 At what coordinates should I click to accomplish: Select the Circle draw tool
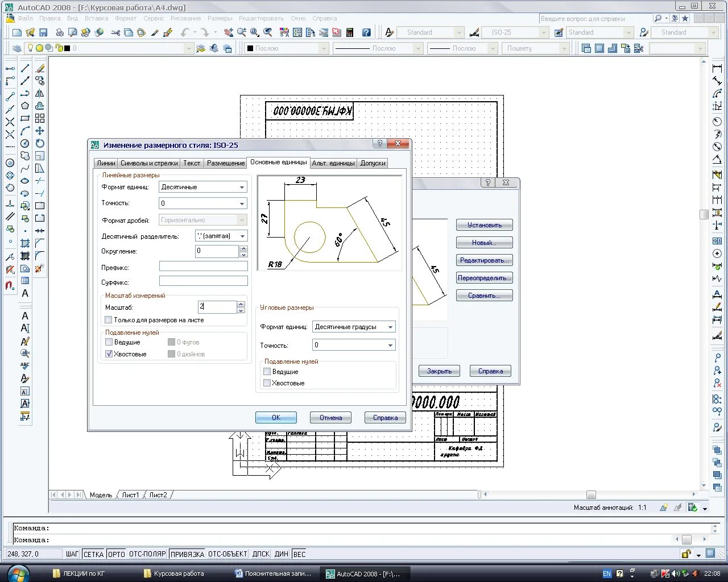[25, 143]
